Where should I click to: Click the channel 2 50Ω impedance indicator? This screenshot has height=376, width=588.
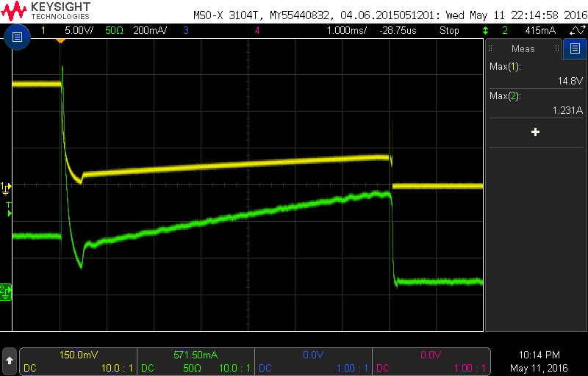click(x=115, y=30)
